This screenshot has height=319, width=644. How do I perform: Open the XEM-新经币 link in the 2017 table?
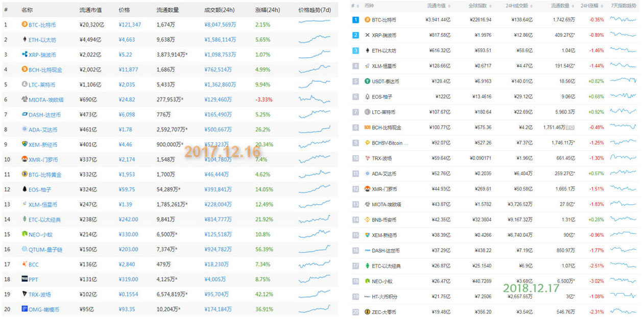pos(43,144)
